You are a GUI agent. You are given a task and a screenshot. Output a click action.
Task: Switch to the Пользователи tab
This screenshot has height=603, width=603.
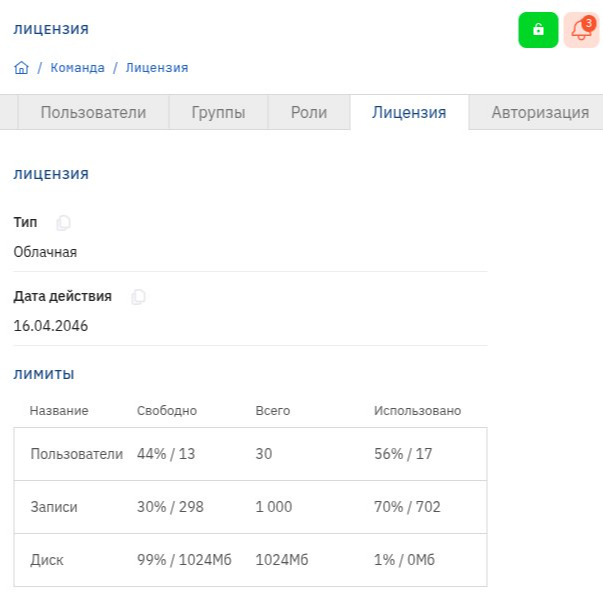pyautogui.click(x=93, y=112)
